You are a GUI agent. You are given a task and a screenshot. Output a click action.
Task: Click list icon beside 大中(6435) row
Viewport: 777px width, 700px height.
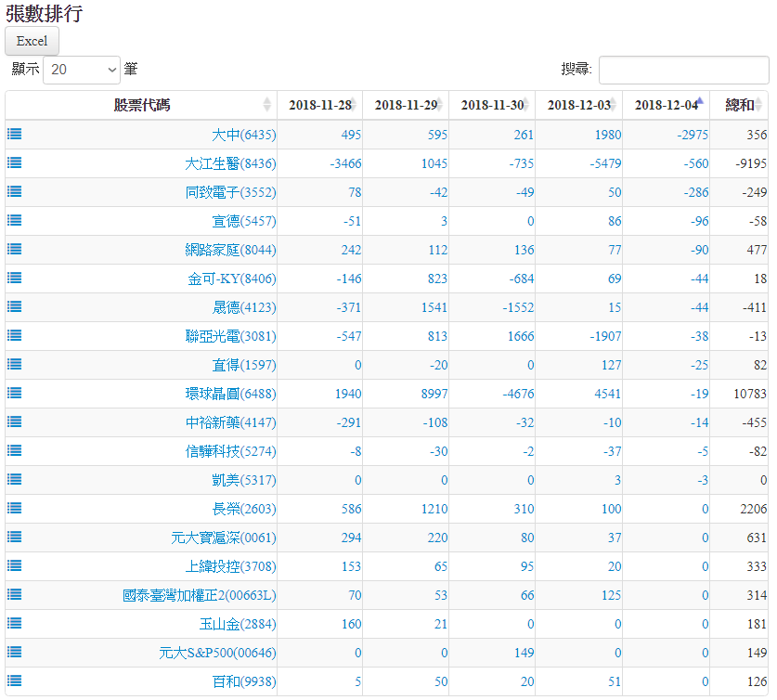[15, 134]
